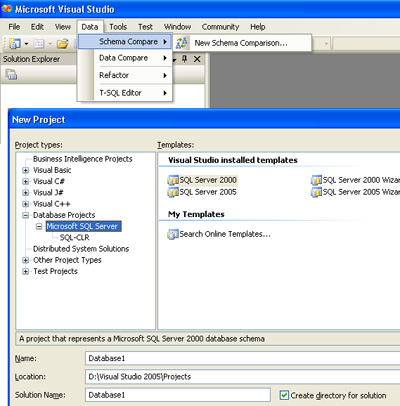
Task: Click Search Online Templates... link text
Action: [x=225, y=234]
